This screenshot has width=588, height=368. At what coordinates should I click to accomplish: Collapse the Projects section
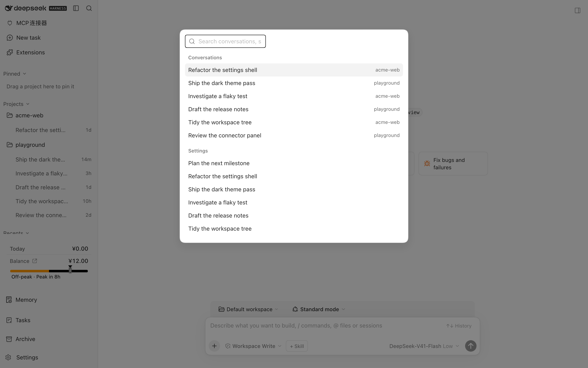[x=16, y=104]
